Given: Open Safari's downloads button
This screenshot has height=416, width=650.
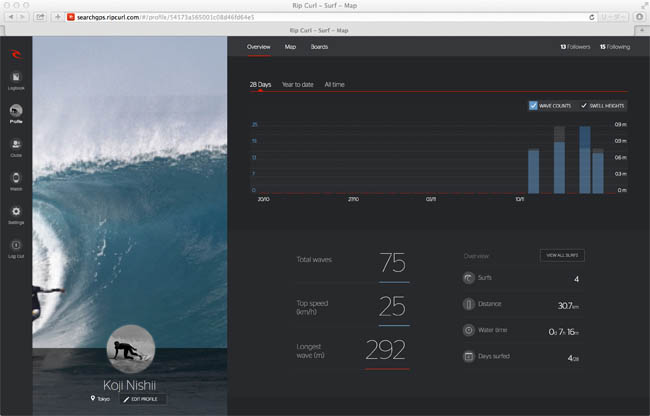Looking at the screenshot, I should click(639, 17).
